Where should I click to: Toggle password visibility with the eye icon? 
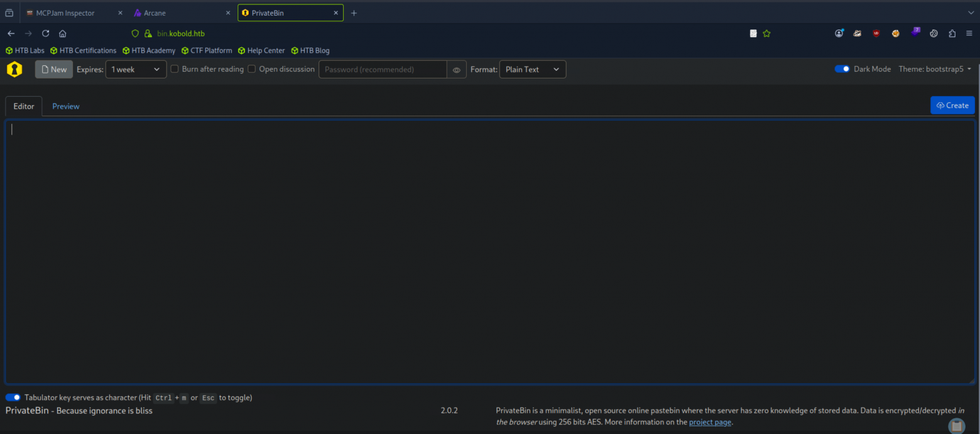point(456,69)
